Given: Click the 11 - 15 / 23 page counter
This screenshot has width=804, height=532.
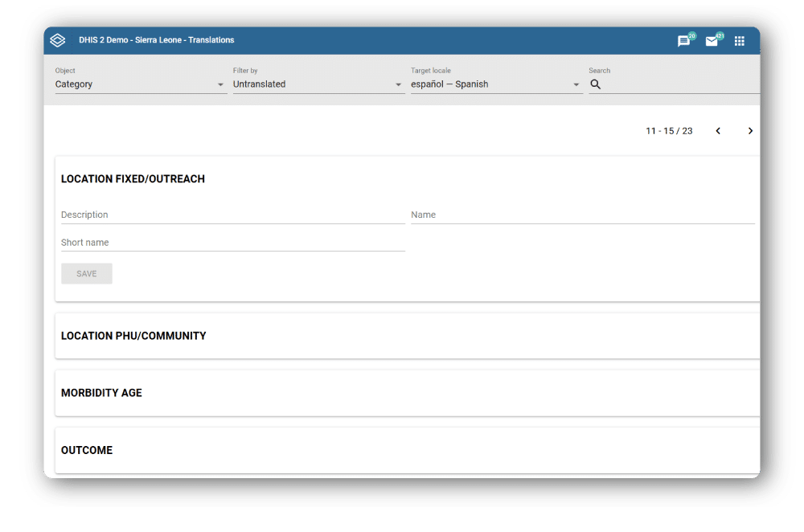Looking at the screenshot, I should point(669,131).
